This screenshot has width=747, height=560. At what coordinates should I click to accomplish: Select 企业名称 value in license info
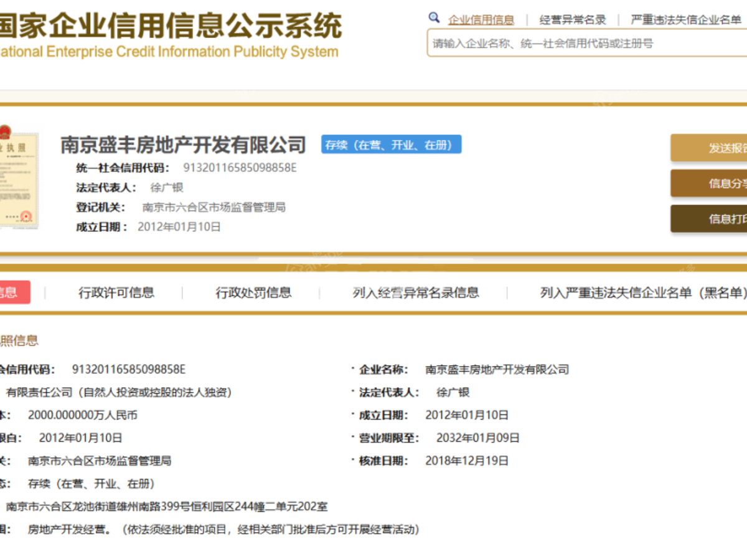(497, 369)
